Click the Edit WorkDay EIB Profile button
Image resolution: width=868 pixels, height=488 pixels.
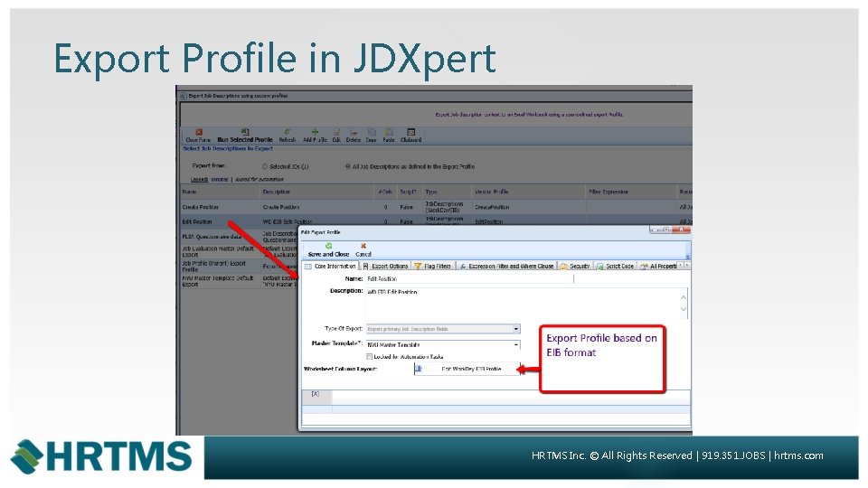coord(467,369)
